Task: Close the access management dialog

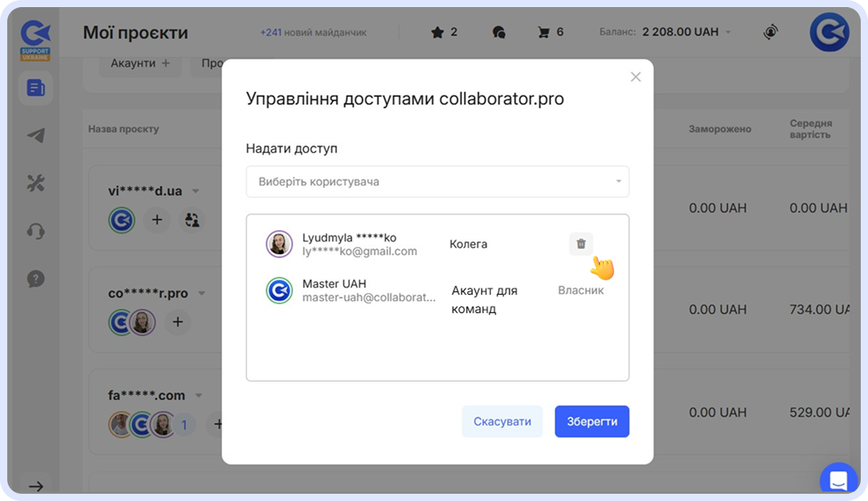Action: [x=636, y=77]
